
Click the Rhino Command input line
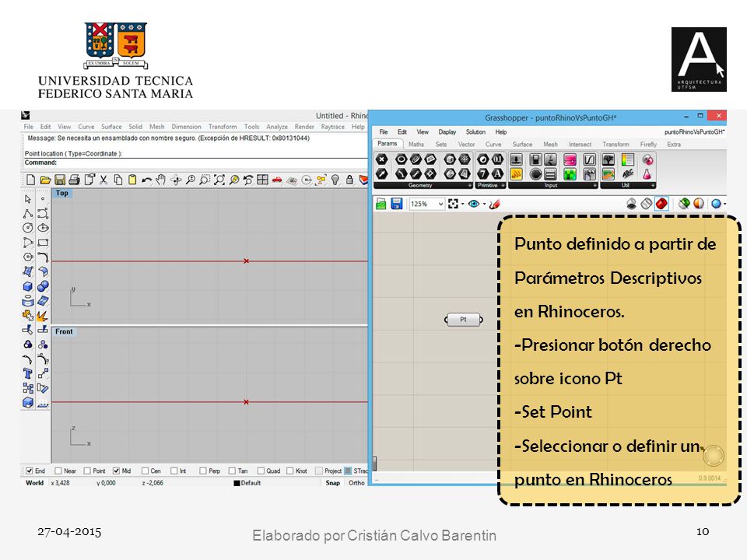click(x=195, y=163)
